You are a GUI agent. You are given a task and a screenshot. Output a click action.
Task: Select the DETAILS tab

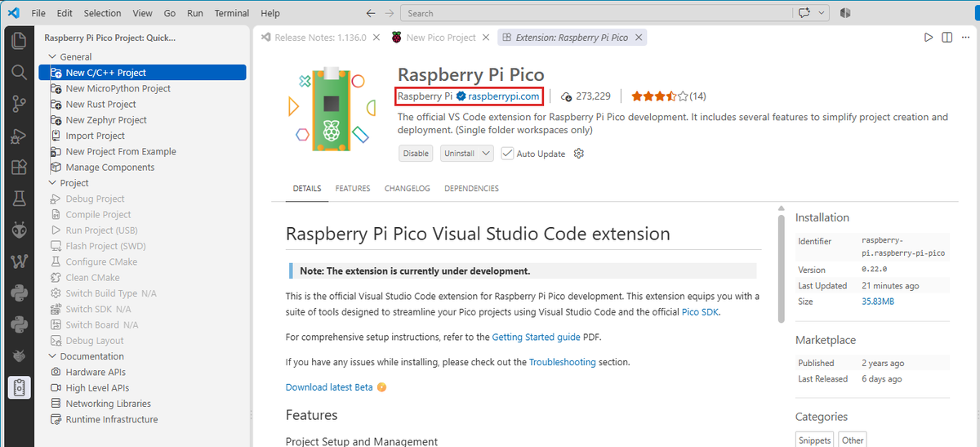coord(307,189)
